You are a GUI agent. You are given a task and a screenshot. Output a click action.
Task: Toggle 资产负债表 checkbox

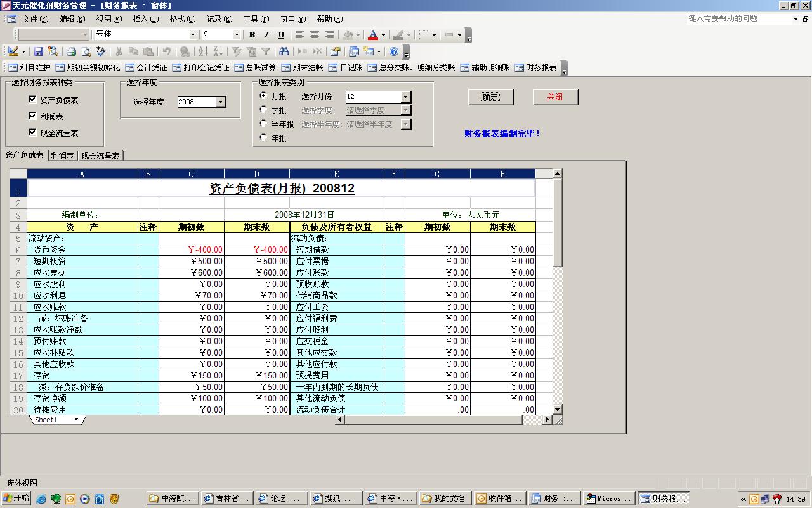[x=32, y=99]
